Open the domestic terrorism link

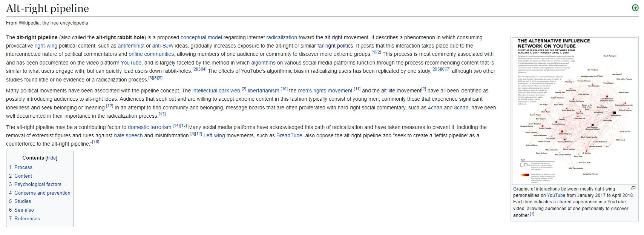click(150, 127)
